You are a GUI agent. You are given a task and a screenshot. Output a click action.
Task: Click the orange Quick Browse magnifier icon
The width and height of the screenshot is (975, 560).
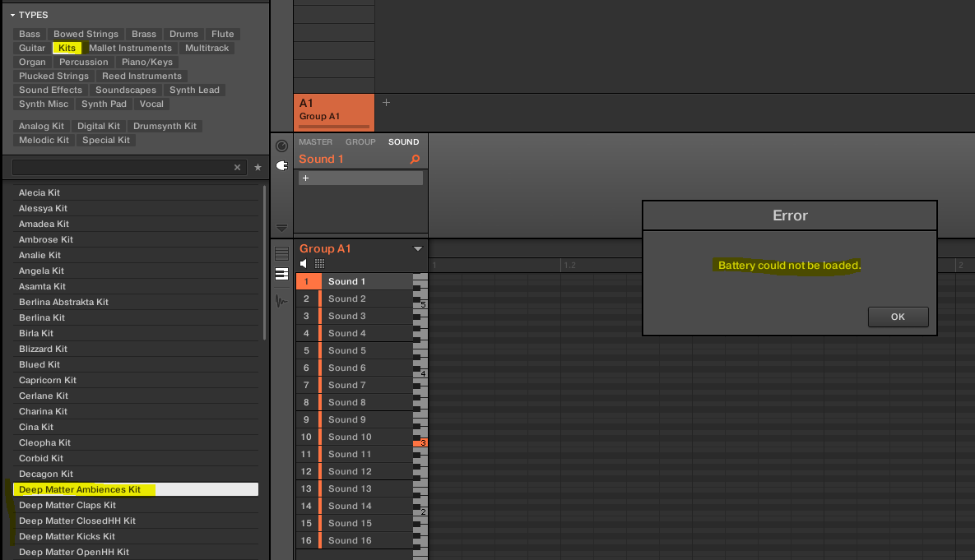coord(415,160)
